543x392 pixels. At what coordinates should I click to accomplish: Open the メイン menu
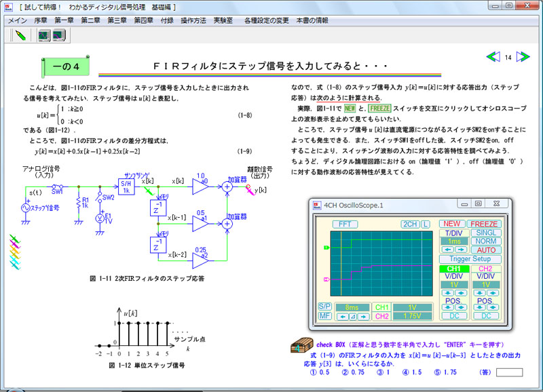point(18,20)
